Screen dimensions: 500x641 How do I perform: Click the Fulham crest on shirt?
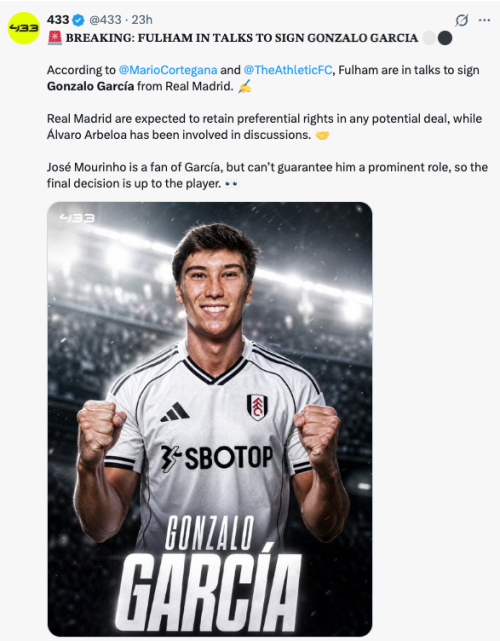[x=257, y=407]
